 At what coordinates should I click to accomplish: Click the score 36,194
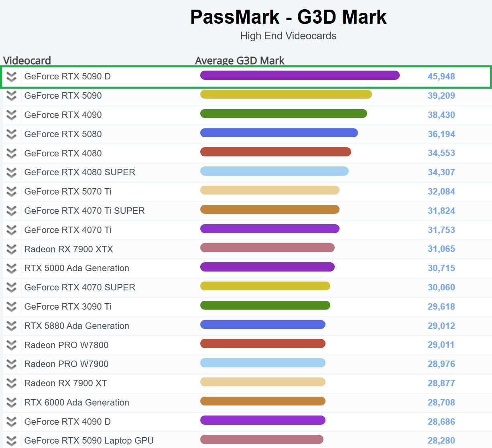(x=441, y=134)
